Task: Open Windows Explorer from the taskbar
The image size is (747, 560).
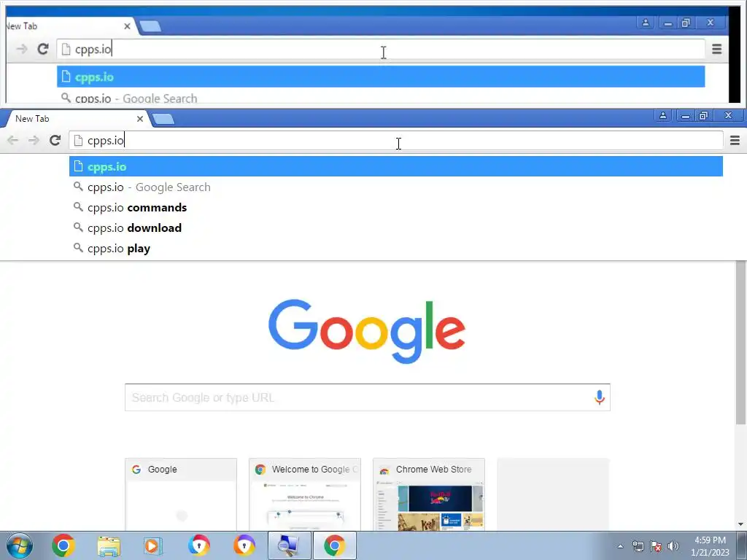Action: [x=109, y=545]
